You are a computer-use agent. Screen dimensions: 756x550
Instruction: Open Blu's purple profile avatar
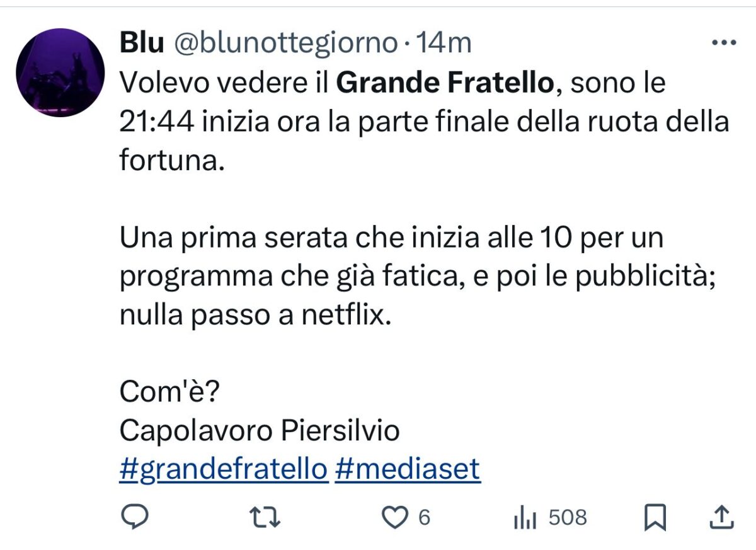[x=60, y=72]
